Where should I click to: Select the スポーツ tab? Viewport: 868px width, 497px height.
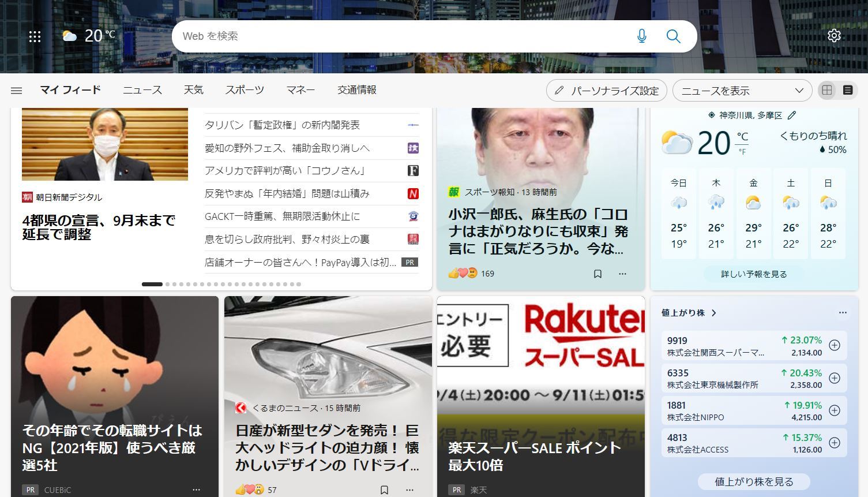tap(245, 90)
